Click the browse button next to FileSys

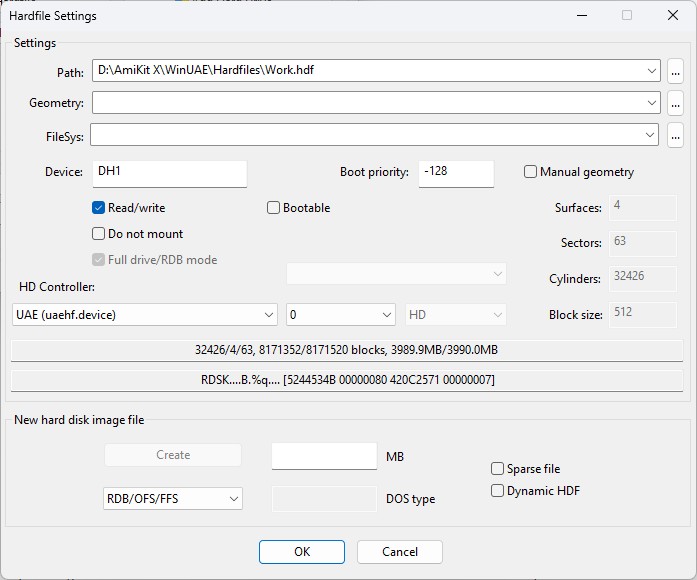pyautogui.click(x=676, y=135)
